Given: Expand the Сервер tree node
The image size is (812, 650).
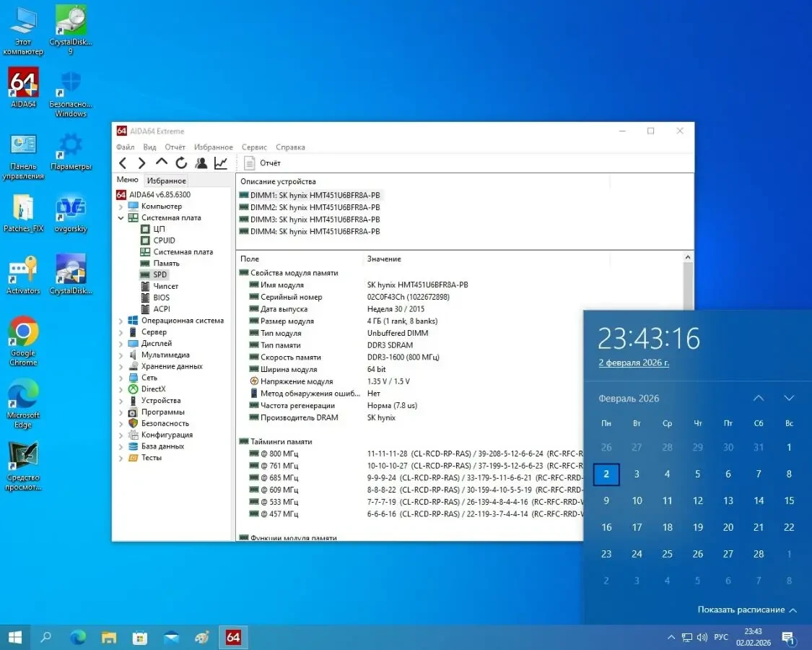Looking at the screenshot, I should coord(121,332).
